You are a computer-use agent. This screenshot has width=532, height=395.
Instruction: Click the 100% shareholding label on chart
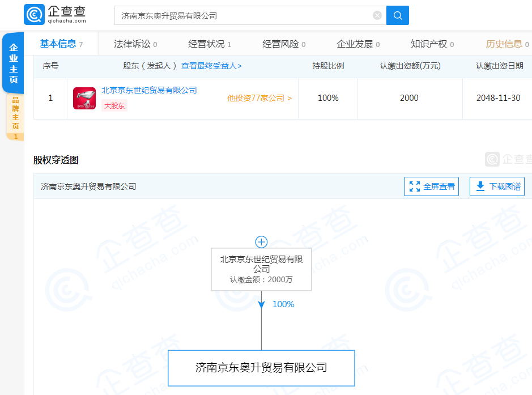[283, 304]
